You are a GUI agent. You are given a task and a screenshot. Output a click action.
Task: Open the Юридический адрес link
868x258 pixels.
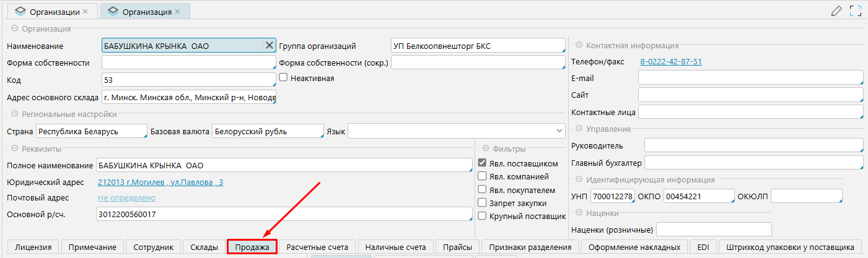tap(160, 183)
